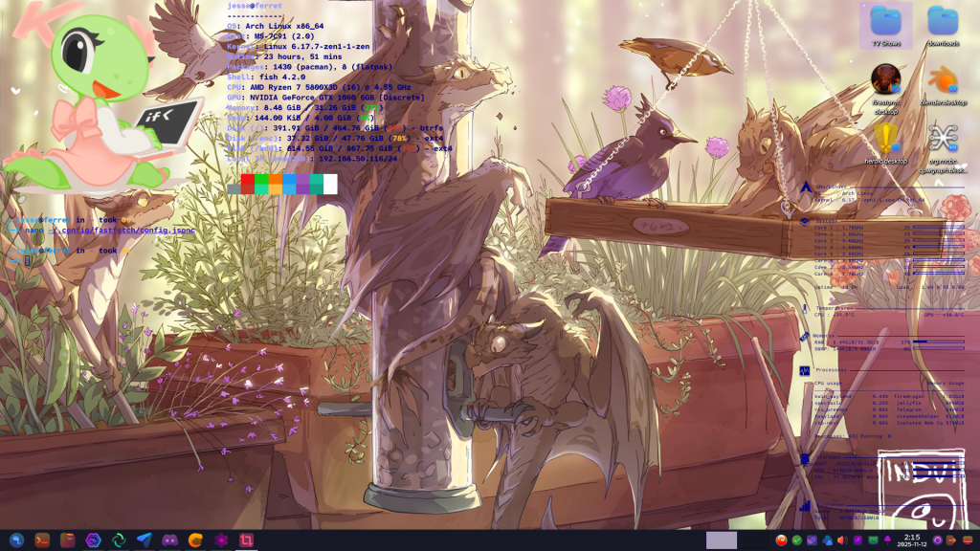Switch to the active screenshot tool task

click(246, 540)
